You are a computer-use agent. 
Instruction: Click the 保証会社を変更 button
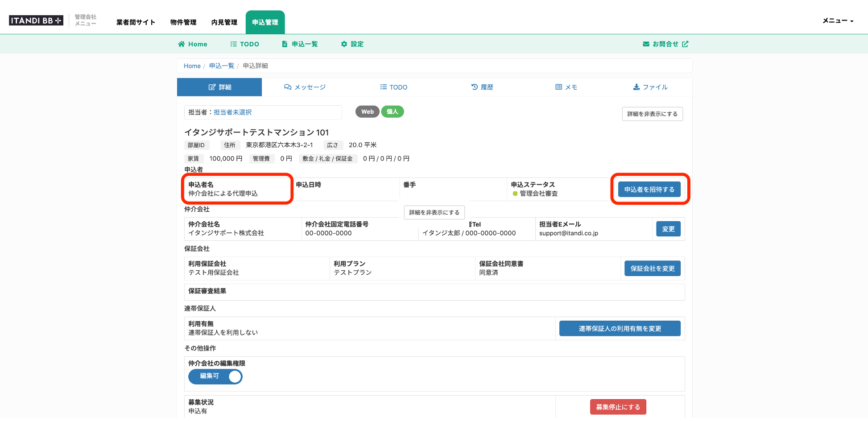coord(652,268)
